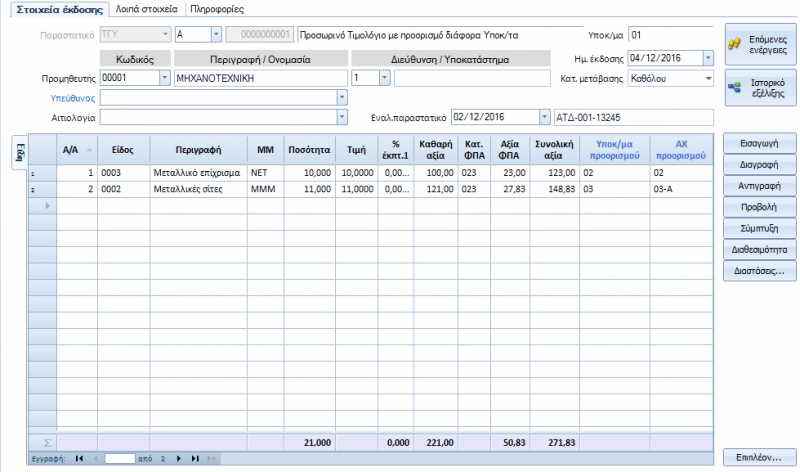Viewport: 800px width, 472px height.
Task: Click Υποκ/μα προορισμού column header
Action: 614,150
